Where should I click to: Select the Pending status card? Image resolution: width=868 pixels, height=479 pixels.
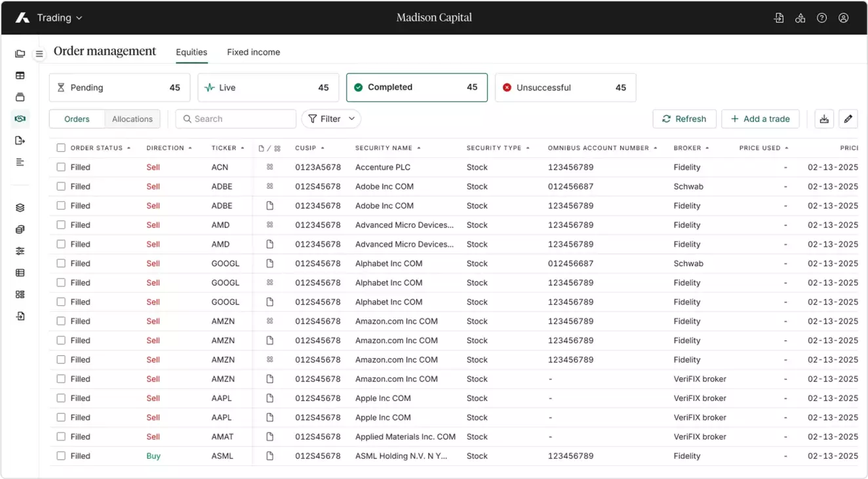pos(119,87)
